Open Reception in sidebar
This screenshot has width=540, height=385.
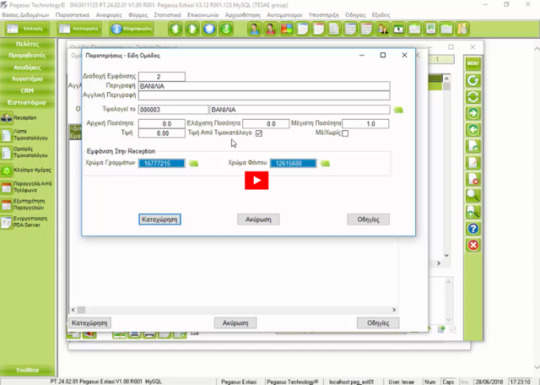(x=24, y=118)
